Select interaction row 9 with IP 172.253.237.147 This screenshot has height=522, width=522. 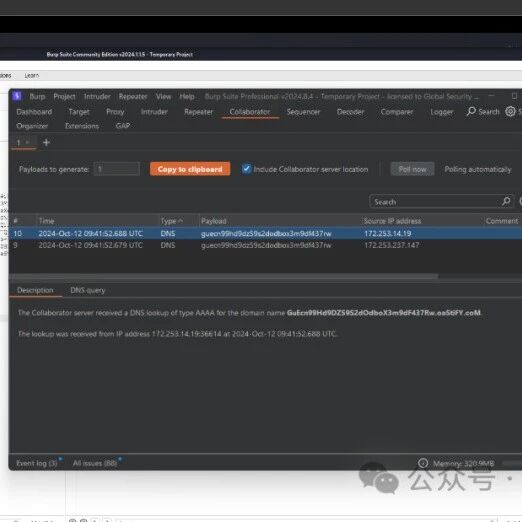click(266, 245)
